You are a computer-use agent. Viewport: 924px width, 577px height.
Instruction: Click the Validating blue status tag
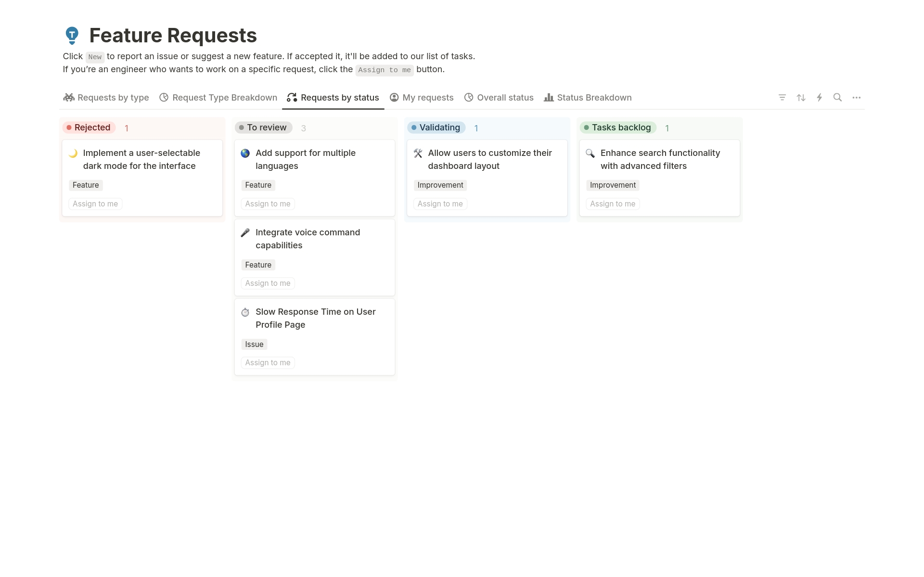point(436,128)
